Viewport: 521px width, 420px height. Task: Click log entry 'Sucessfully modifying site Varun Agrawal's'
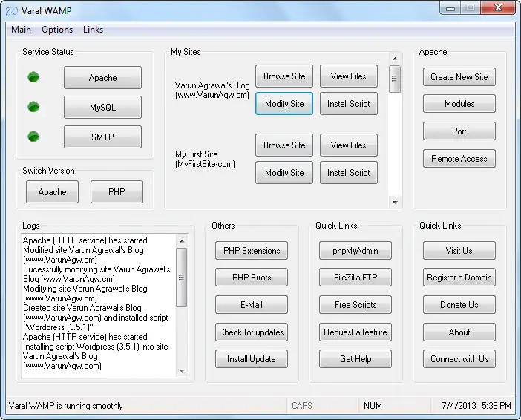click(x=96, y=269)
